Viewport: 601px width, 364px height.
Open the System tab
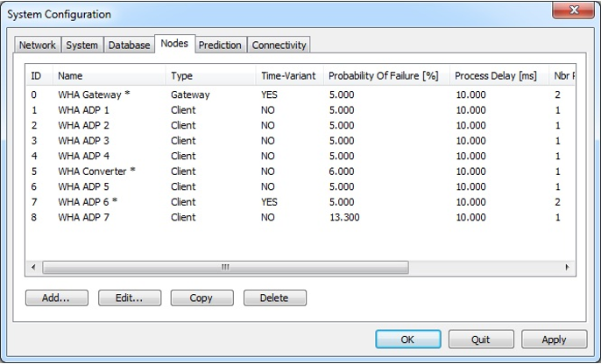[x=81, y=45]
